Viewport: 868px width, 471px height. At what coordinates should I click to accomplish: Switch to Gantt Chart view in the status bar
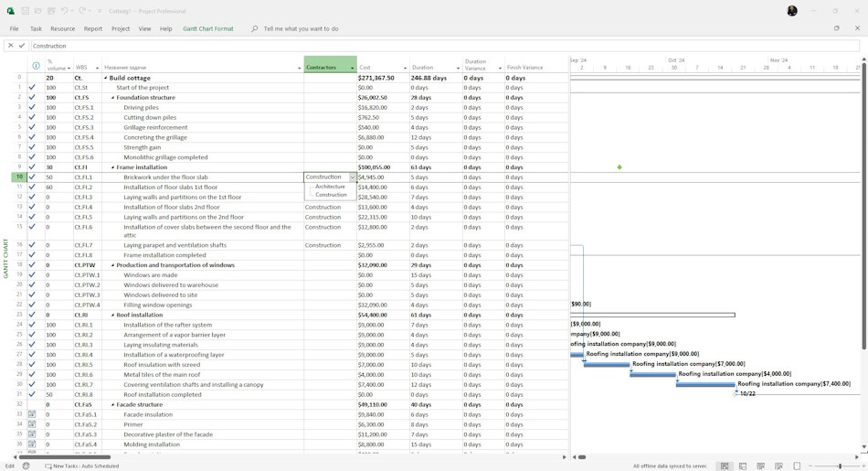[724, 466]
